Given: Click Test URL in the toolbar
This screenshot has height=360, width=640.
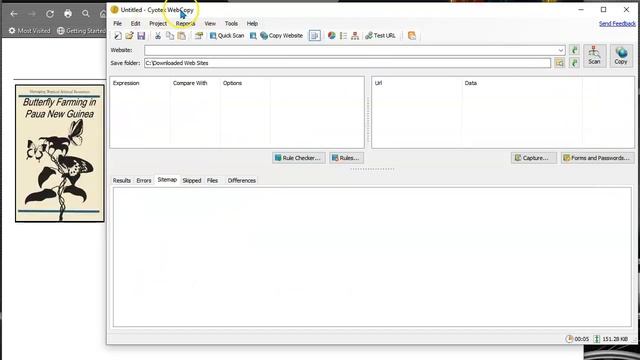Looking at the screenshot, I should [x=380, y=36].
